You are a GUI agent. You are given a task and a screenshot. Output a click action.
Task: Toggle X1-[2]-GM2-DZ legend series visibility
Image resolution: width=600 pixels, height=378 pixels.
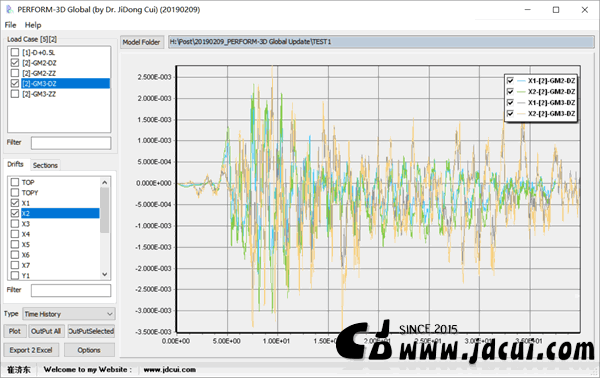[510, 81]
